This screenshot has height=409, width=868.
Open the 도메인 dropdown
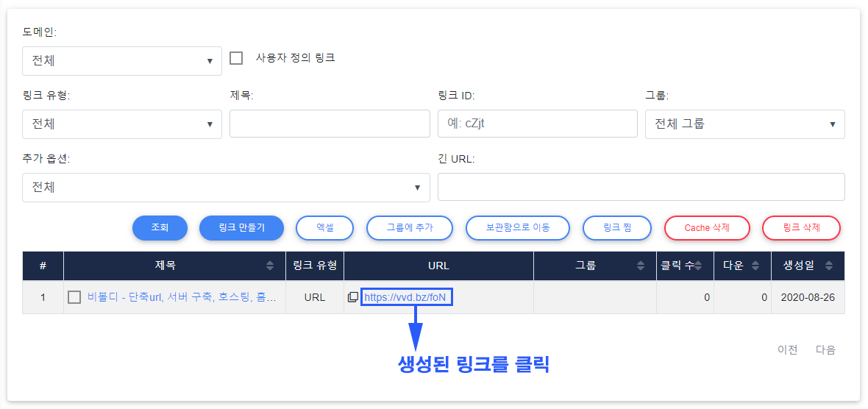[122, 61]
